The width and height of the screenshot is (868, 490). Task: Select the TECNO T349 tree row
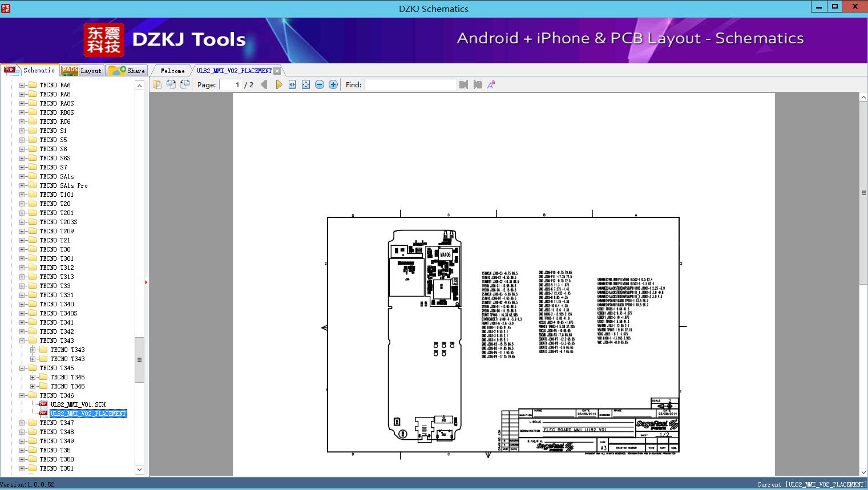tap(56, 441)
